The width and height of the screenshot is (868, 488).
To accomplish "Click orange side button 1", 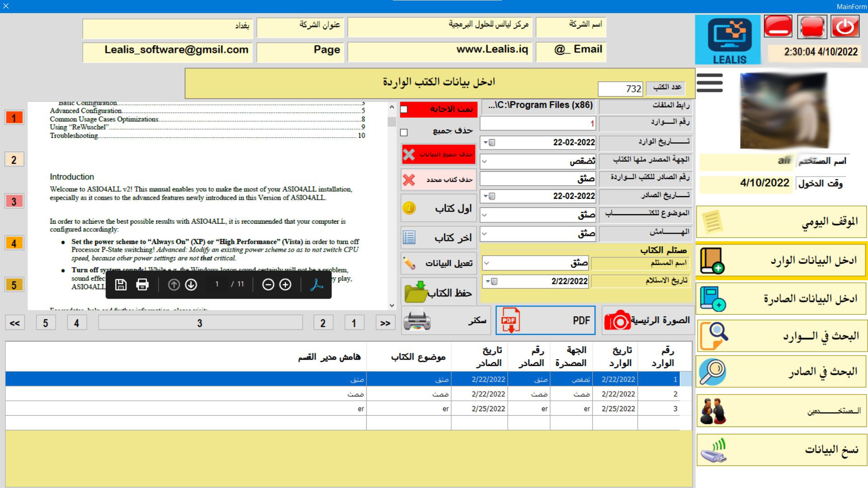I will (x=14, y=118).
